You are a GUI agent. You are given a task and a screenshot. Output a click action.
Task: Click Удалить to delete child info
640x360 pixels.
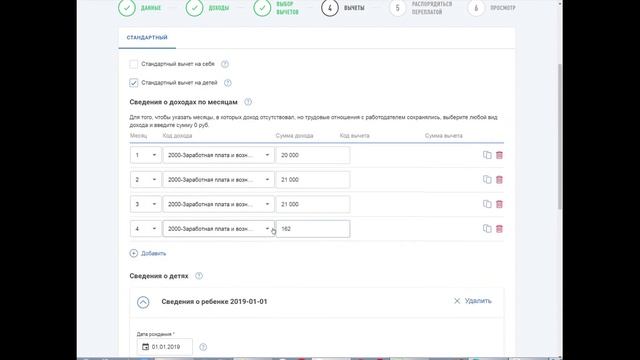(478, 301)
